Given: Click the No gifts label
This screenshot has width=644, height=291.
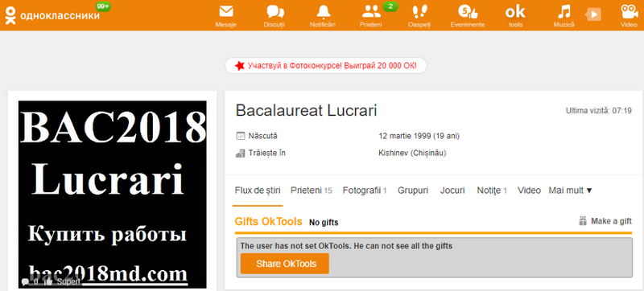Looking at the screenshot, I should (324, 223).
